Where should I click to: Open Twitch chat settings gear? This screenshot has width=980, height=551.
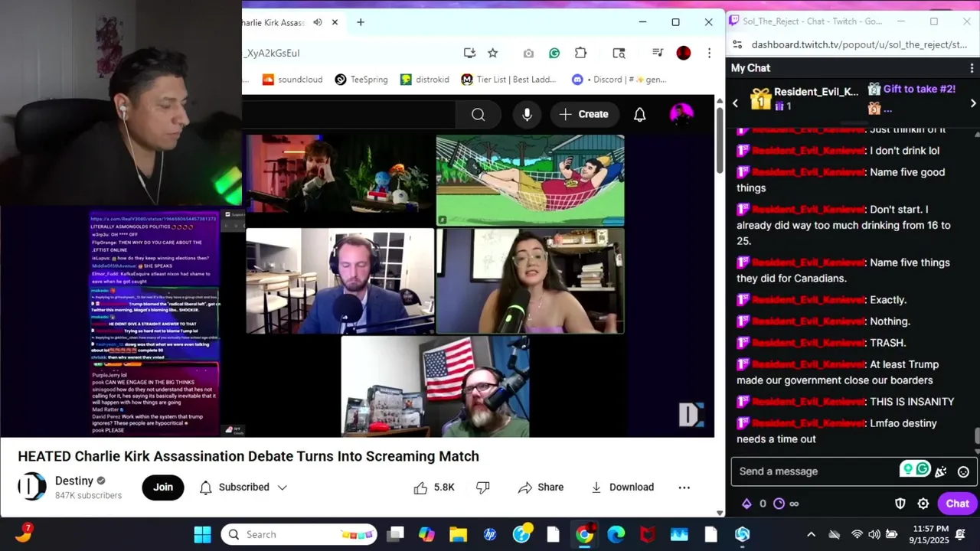[923, 504]
